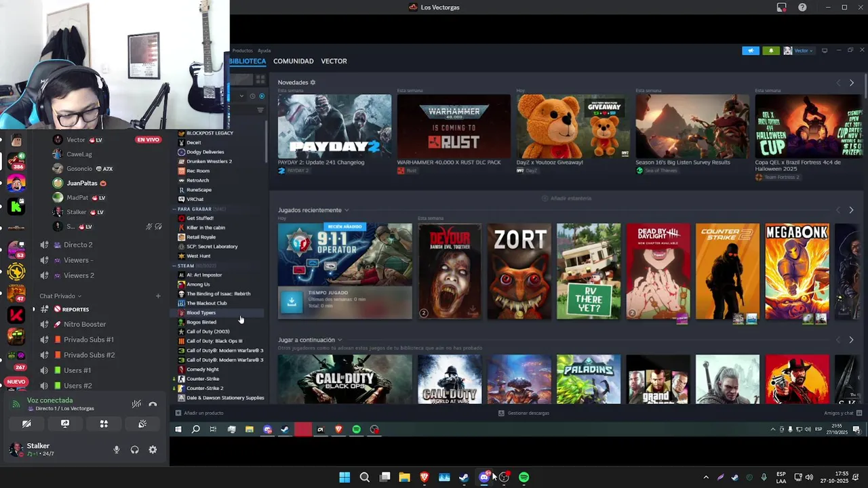Open the VECTOR profile tab in Steam

point(334,61)
